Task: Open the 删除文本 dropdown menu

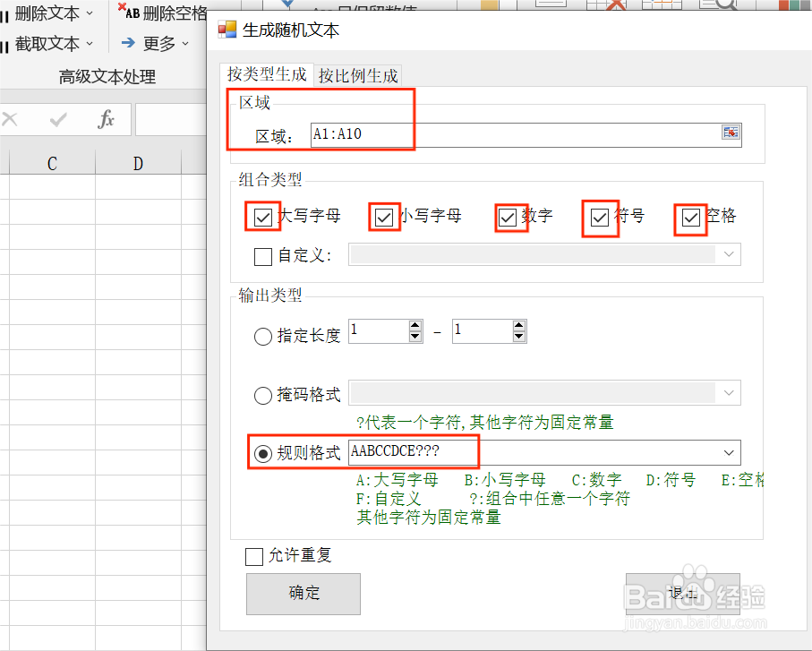Action: (x=88, y=13)
